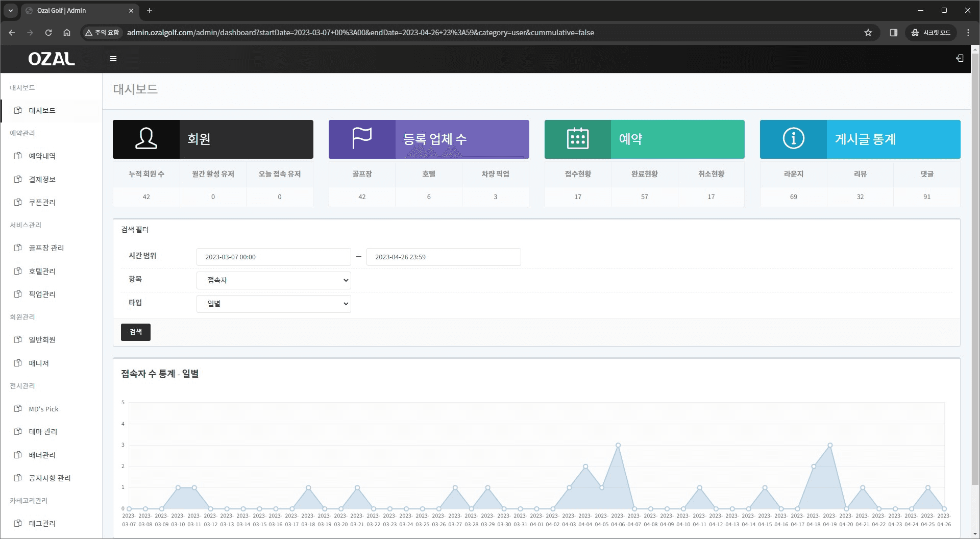Open the 항목 dropdown showing 접속자
This screenshot has width=980, height=539.
274,280
